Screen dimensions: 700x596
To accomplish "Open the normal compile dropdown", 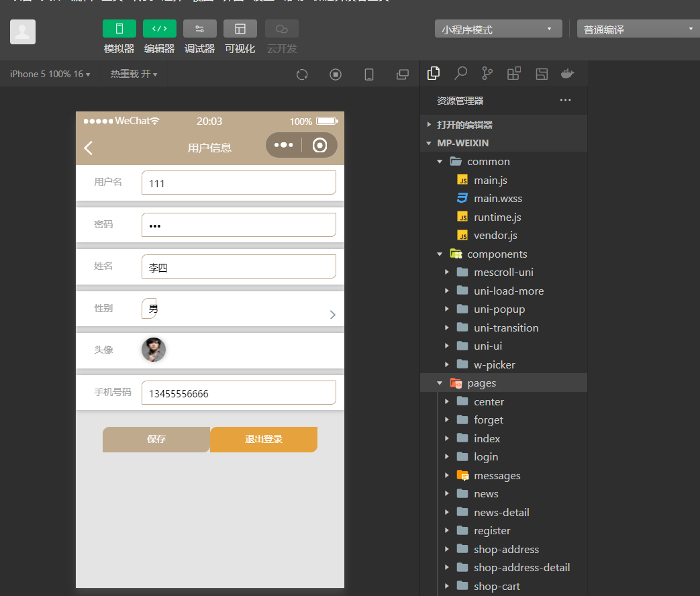I will pos(638,29).
